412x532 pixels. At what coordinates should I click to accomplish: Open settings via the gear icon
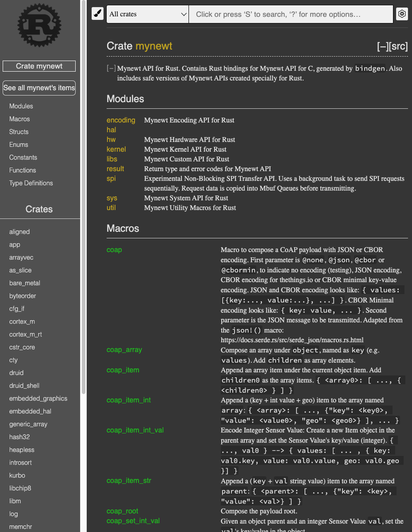point(401,14)
